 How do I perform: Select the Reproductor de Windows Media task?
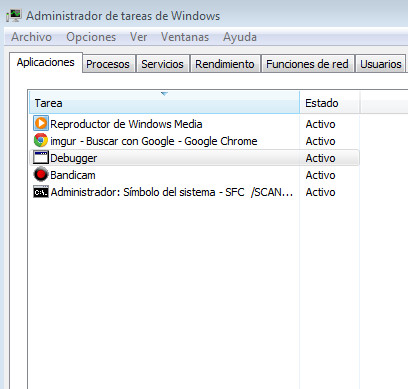pyautogui.click(x=126, y=124)
